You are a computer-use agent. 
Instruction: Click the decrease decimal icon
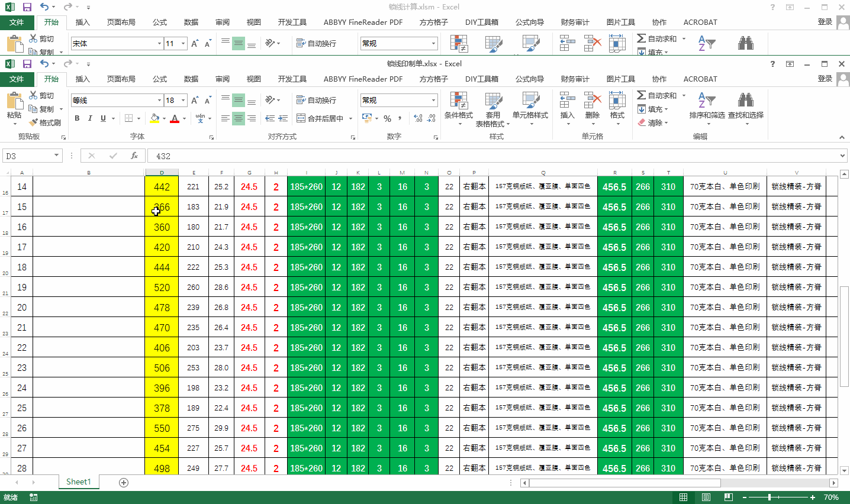[x=432, y=118]
